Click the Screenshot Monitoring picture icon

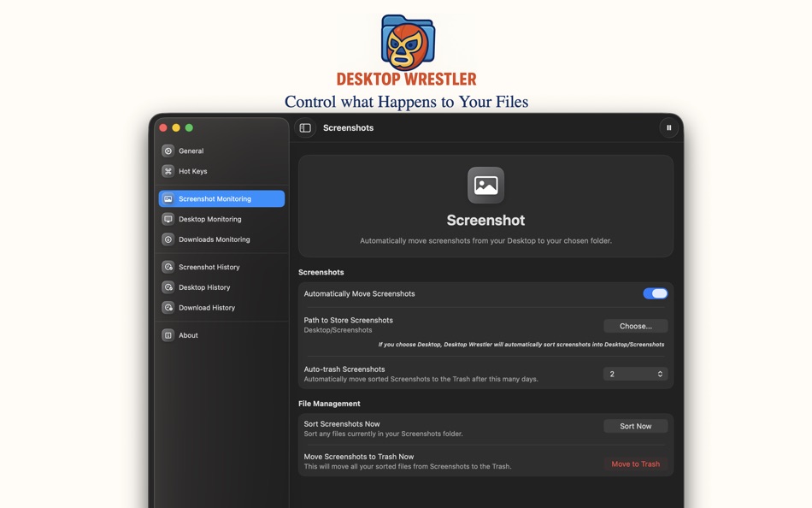[168, 198]
